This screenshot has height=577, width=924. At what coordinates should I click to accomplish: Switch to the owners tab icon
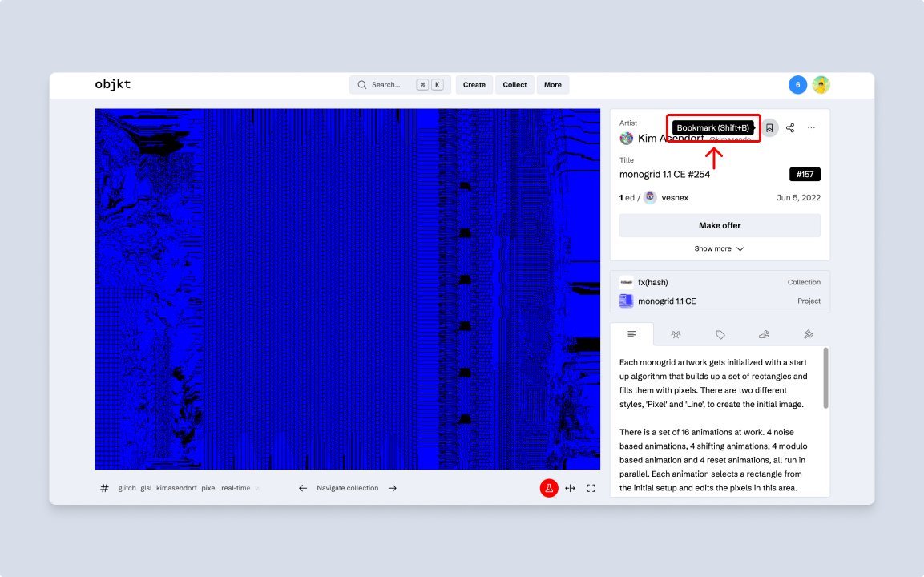pyautogui.click(x=676, y=335)
